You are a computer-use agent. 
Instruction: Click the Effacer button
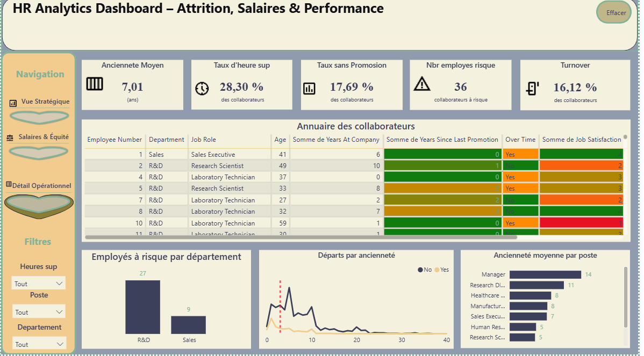613,12
